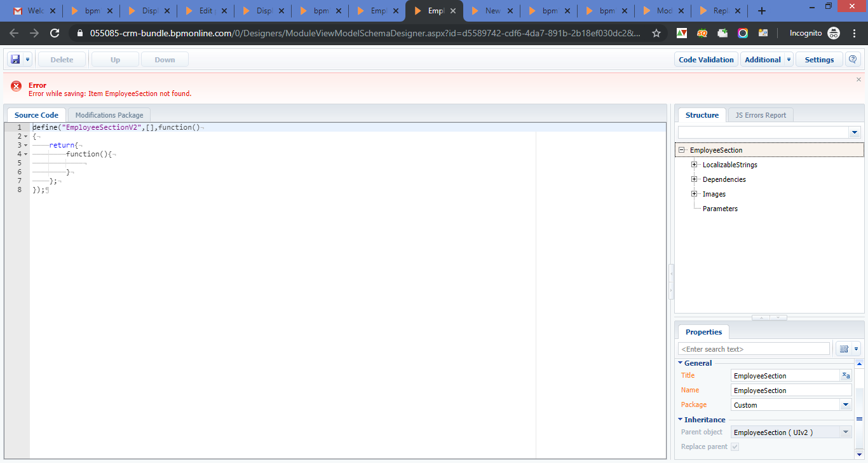This screenshot has width=868, height=463.
Task: Switch to the Modifications Package tab
Action: click(x=109, y=115)
